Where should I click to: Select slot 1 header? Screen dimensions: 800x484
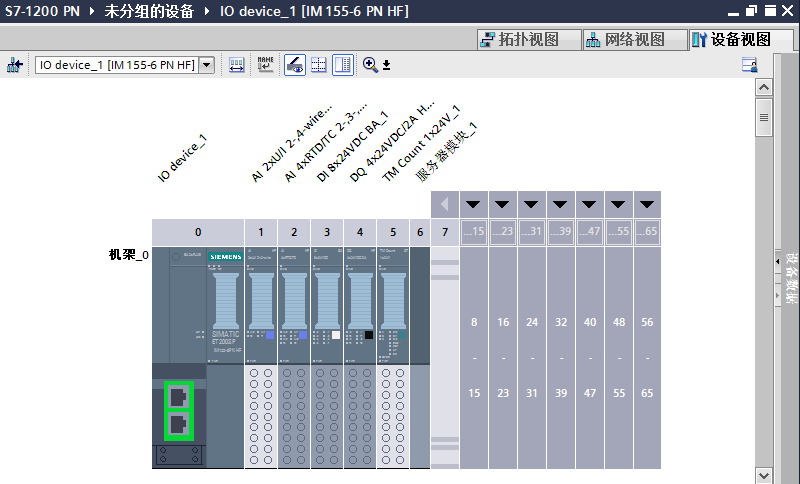point(261,233)
